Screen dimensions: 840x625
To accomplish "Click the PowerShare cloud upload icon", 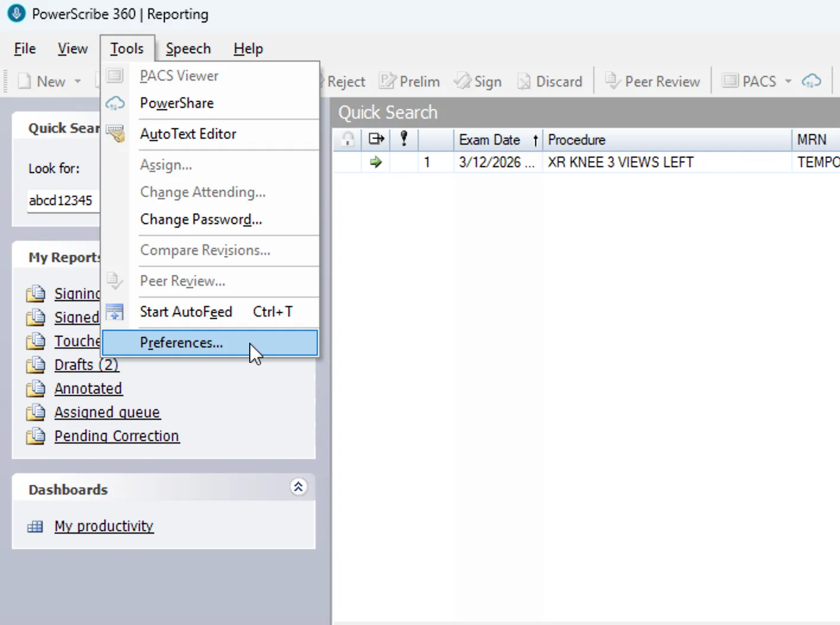I will (812, 81).
